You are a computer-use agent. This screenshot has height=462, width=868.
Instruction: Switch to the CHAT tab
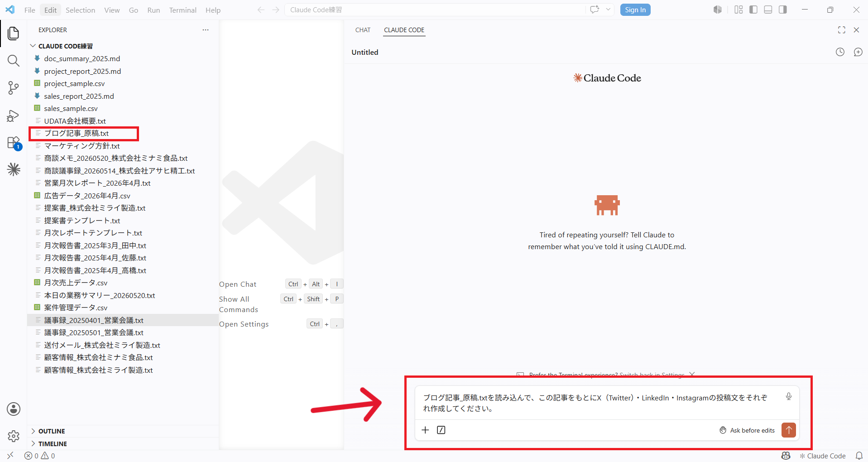tap(363, 30)
